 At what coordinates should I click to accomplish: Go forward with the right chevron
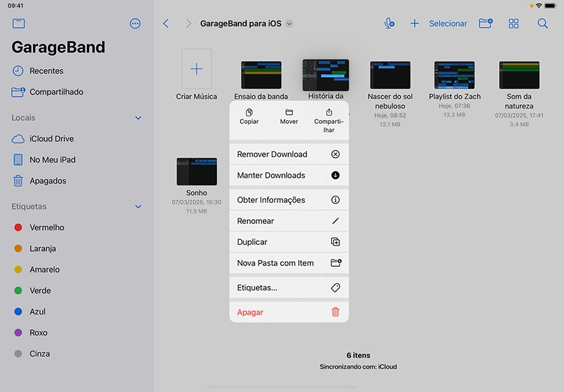pos(189,24)
